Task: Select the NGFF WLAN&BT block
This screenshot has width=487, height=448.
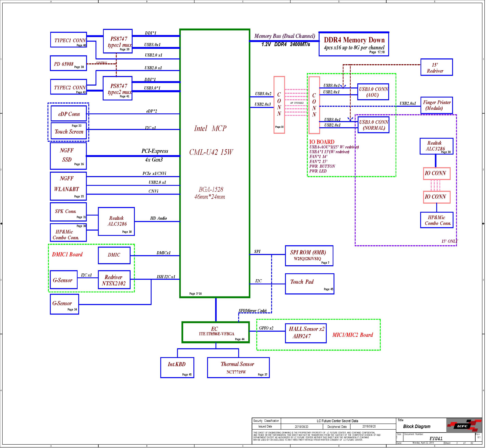Action: pyautogui.click(x=68, y=186)
